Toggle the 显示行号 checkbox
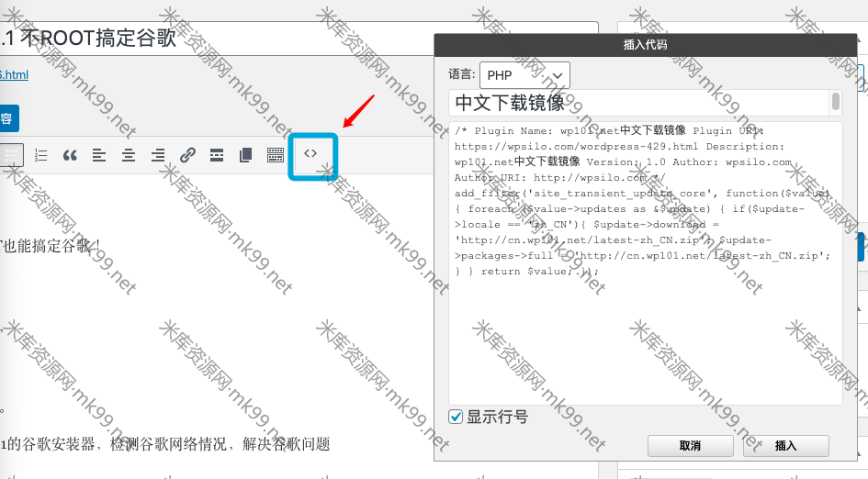The width and height of the screenshot is (868, 479). (x=456, y=417)
